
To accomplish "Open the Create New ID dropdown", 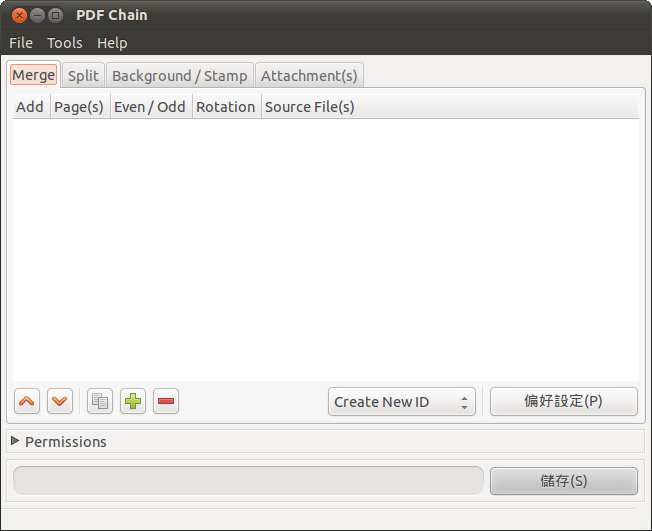I will pyautogui.click(x=401, y=402).
